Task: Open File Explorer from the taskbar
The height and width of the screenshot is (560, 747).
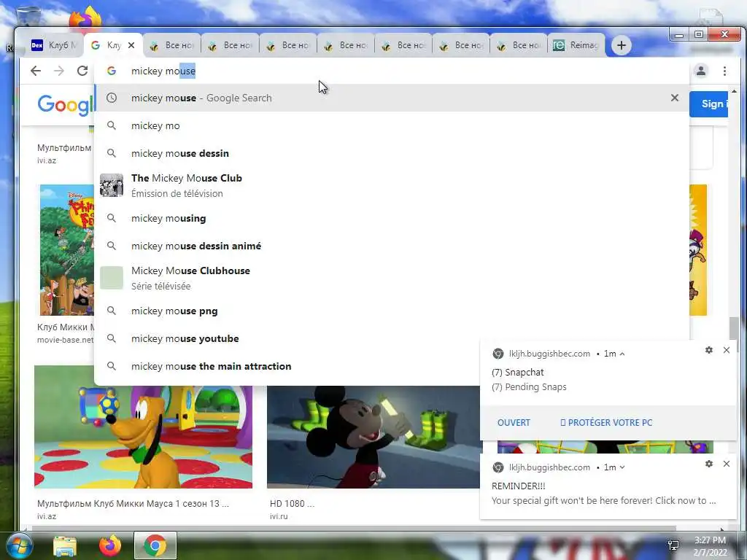Action: click(x=65, y=545)
